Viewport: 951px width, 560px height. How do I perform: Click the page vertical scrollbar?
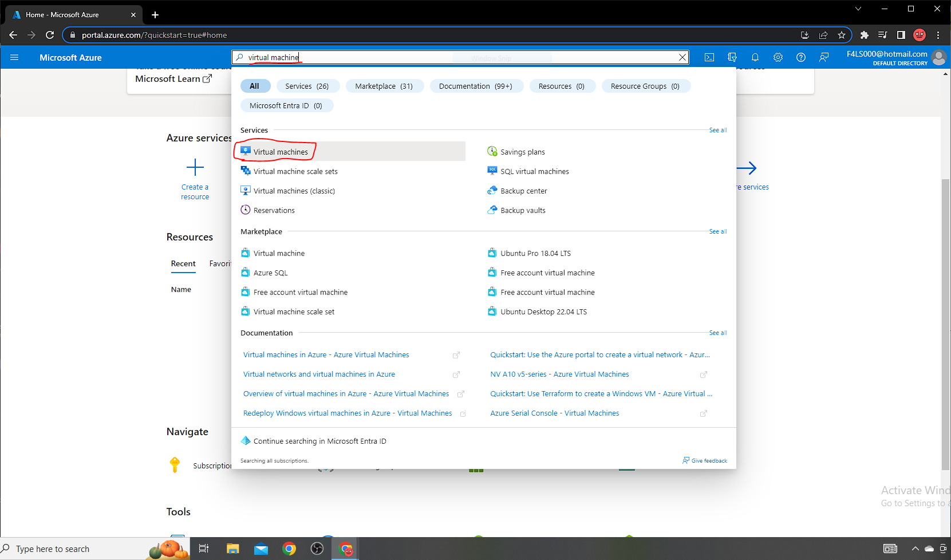(946, 324)
